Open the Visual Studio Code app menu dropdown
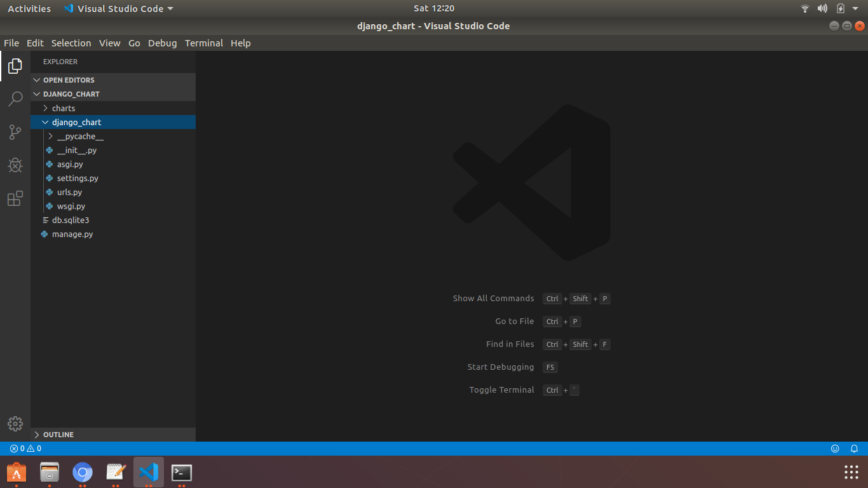This screenshot has width=868, height=488. click(118, 9)
